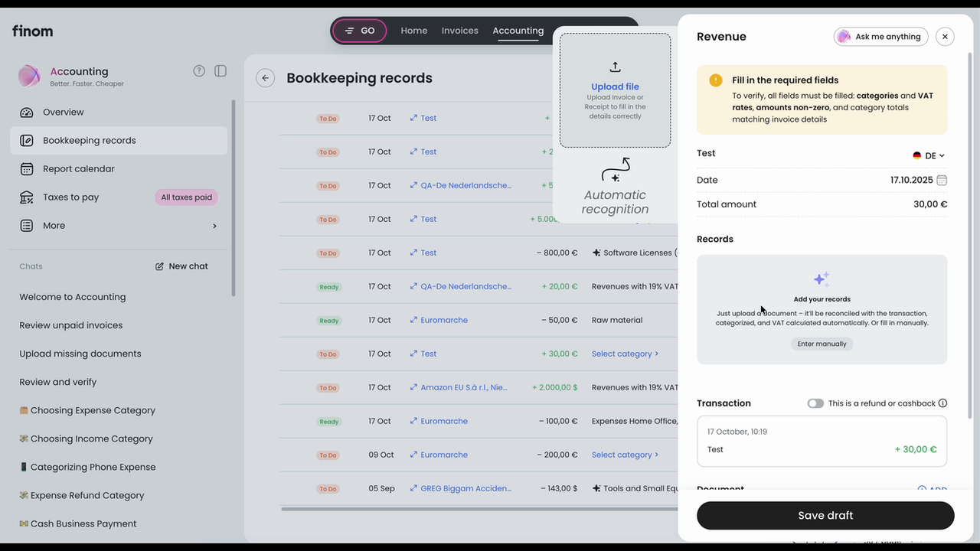The height and width of the screenshot is (551, 980).
Task: Open Overview in the sidebar
Action: (x=119, y=112)
